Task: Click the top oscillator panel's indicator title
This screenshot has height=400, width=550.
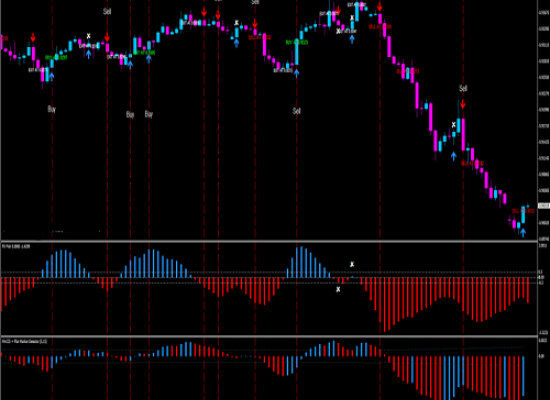Action: pyautogui.click(x=16, y=247)
